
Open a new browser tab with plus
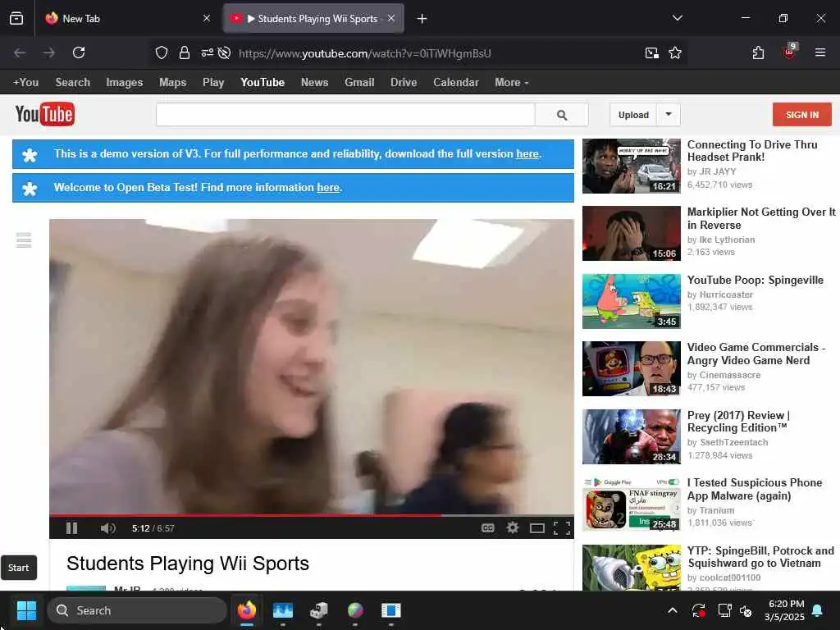click(x=422, y=19)
